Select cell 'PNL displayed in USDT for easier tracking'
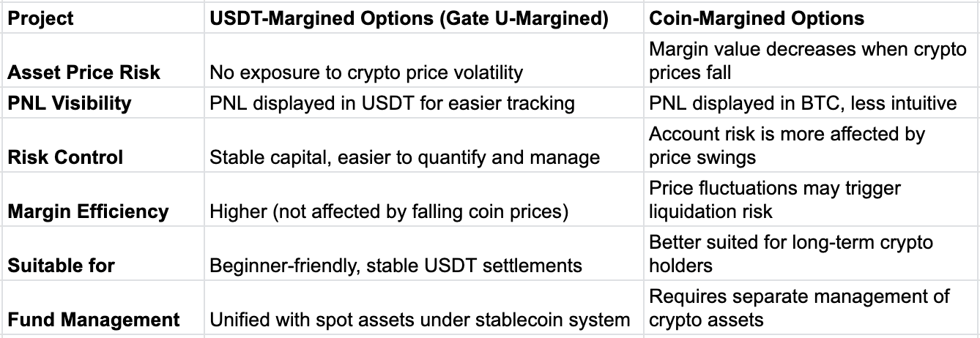 click(424, 103)
